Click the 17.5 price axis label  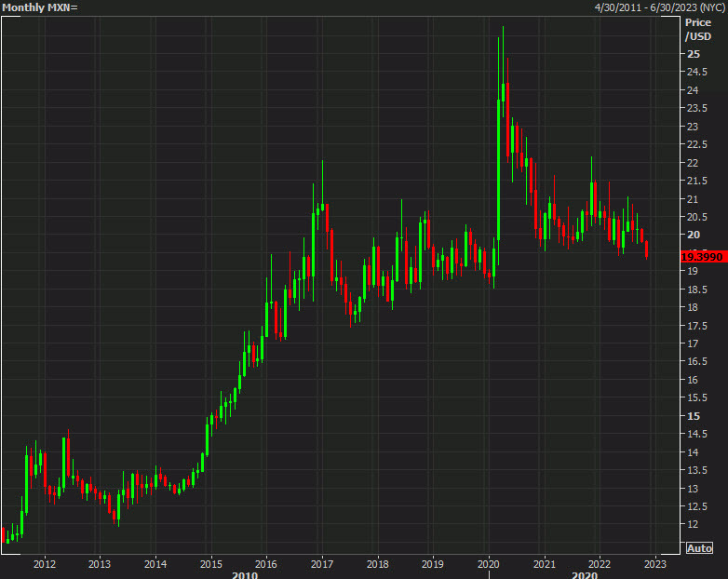click(x=697, y=326)
